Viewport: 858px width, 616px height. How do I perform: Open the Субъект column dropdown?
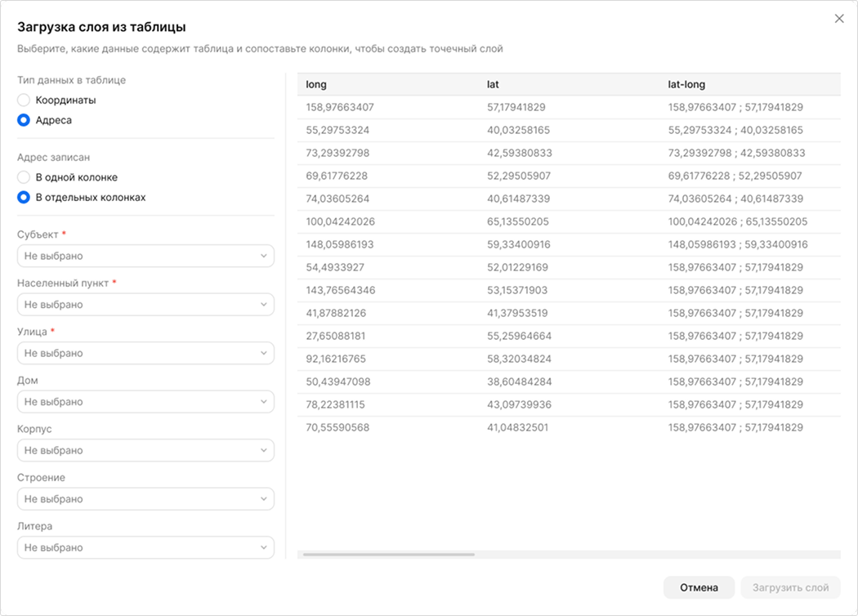[x=145, y=256]
